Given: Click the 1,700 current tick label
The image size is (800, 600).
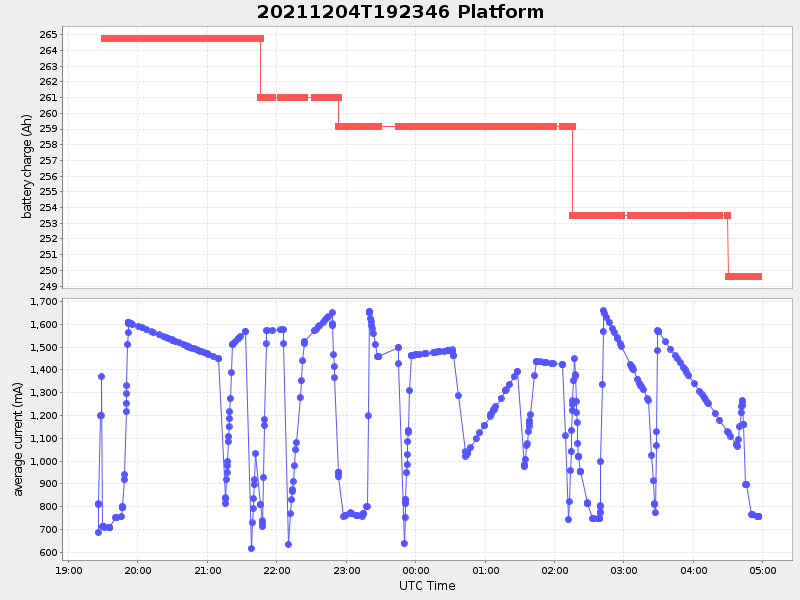Looking at the screenshot, I should tap(44, 302).
